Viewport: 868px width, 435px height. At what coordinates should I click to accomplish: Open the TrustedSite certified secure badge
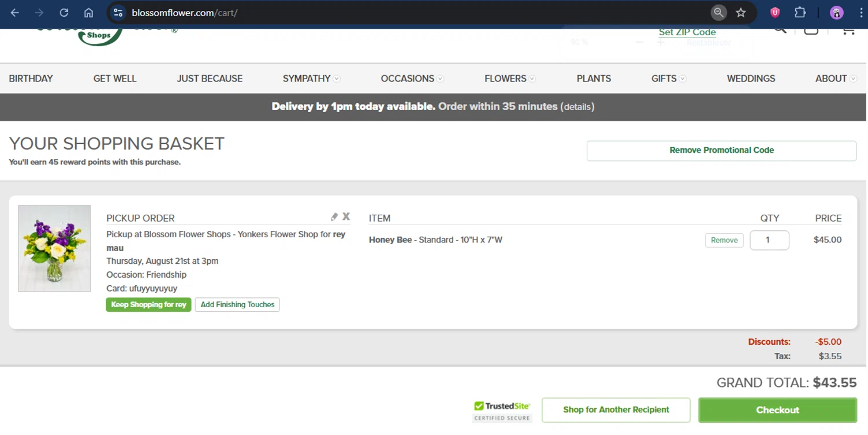pyautogui.click(x=502, y=411)
